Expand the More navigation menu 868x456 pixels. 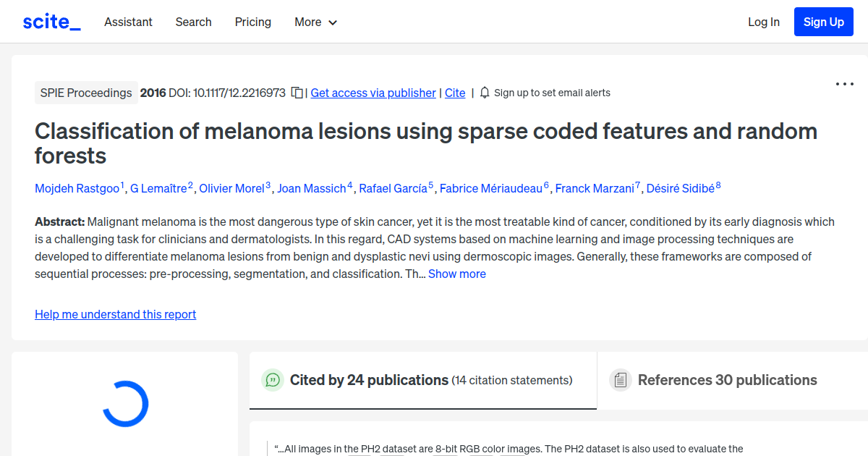[315, 22]
